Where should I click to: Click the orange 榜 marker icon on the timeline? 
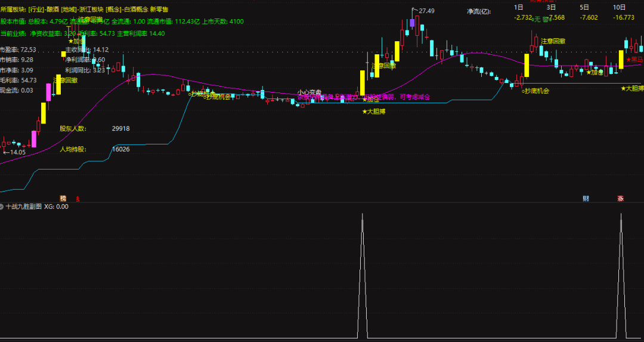pyautogui.click(x=63, y=198)
